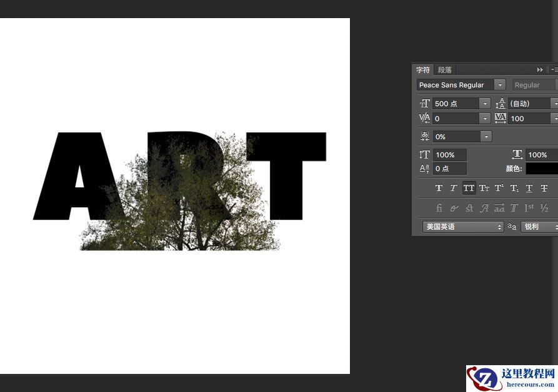Viewport: 558px width, 392px height.
Task: Open the Peace Sans Regular font list
Action: (x=500, y=85)
